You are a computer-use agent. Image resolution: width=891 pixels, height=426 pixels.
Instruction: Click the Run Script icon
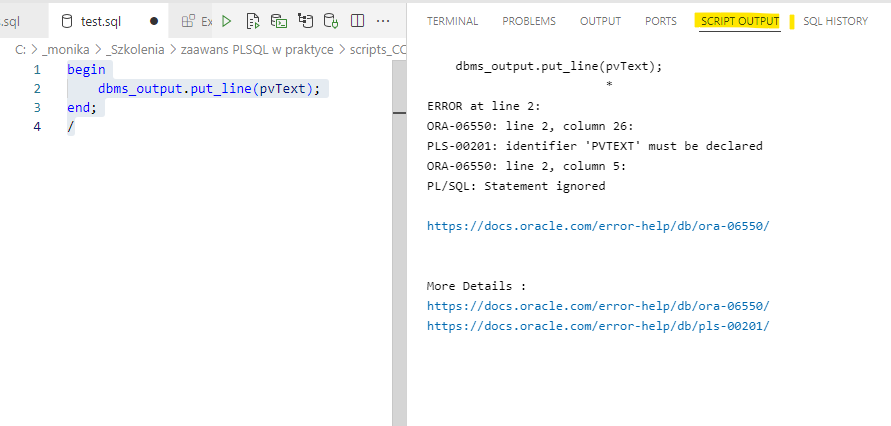click(253, 21)
